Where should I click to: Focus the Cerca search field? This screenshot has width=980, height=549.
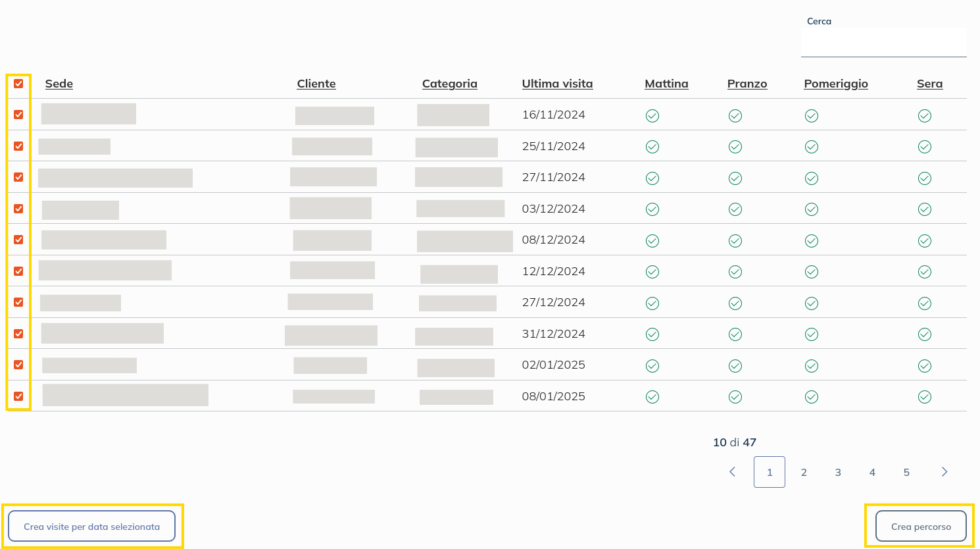coord(883,43)
